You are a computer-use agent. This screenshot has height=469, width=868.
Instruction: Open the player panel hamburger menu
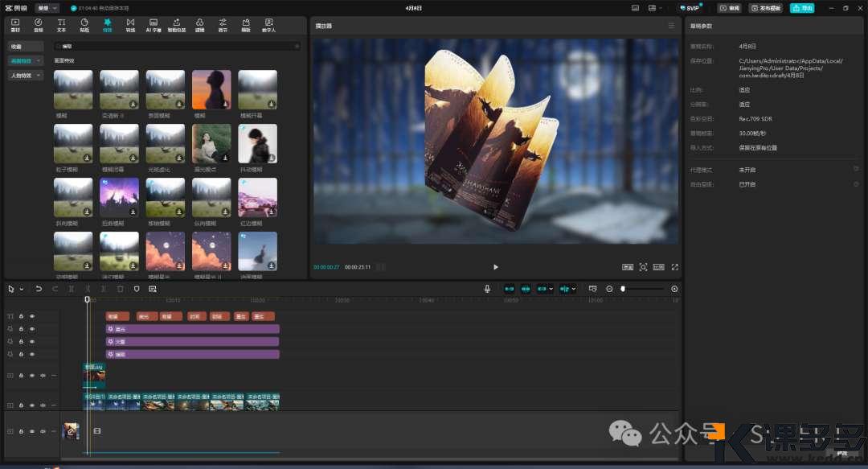pyautogui.click(x=671, y=26)
